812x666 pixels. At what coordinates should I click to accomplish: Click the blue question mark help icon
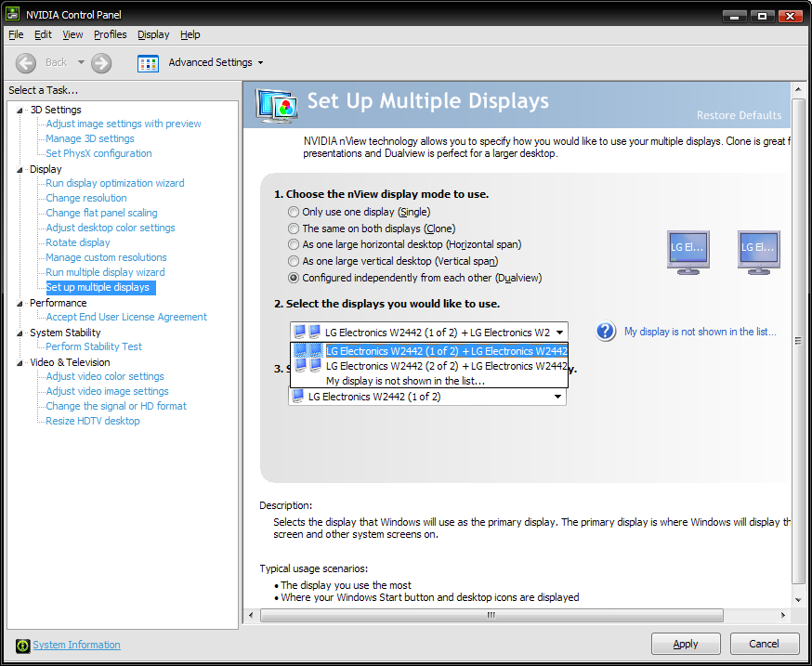click(606, 331)
